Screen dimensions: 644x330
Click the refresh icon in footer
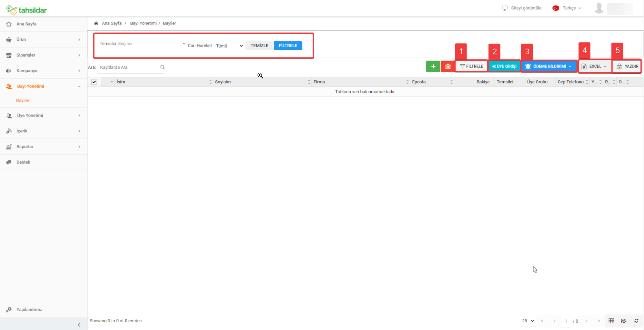(x=636, y=321)
